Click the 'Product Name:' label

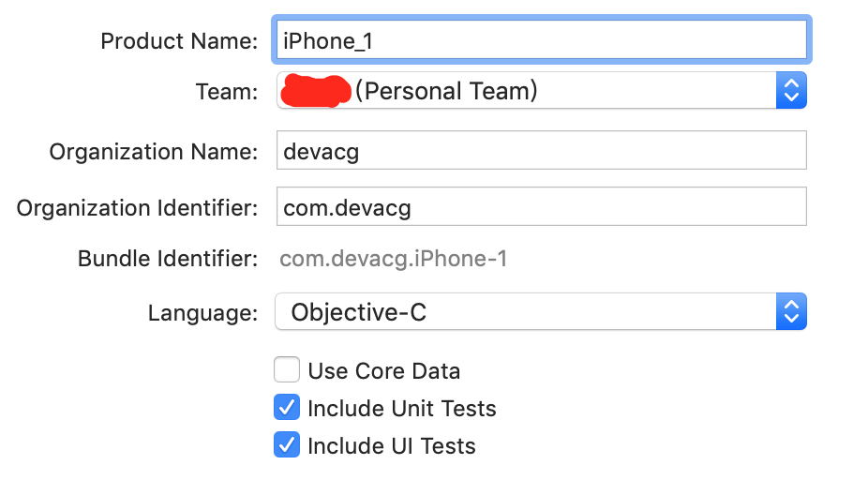(x=178, y=40)
